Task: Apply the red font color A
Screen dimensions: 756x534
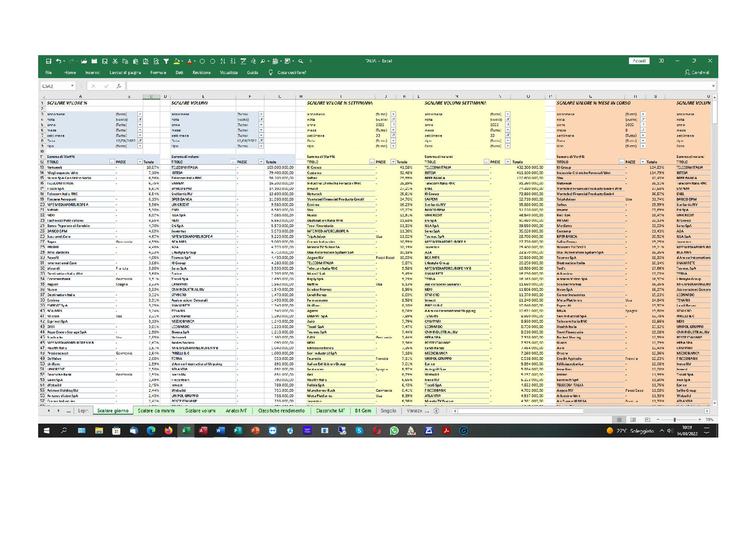Action: click(x=189, y=61)
